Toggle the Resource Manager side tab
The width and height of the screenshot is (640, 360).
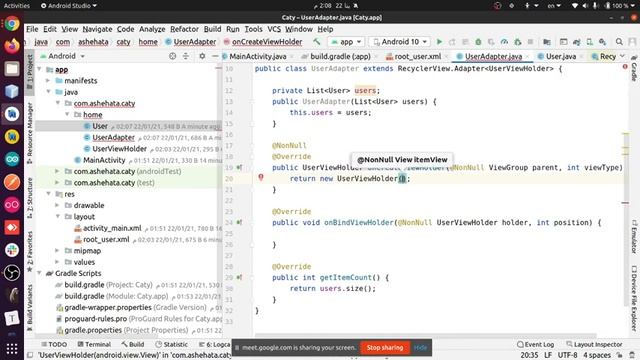(30, 133)
